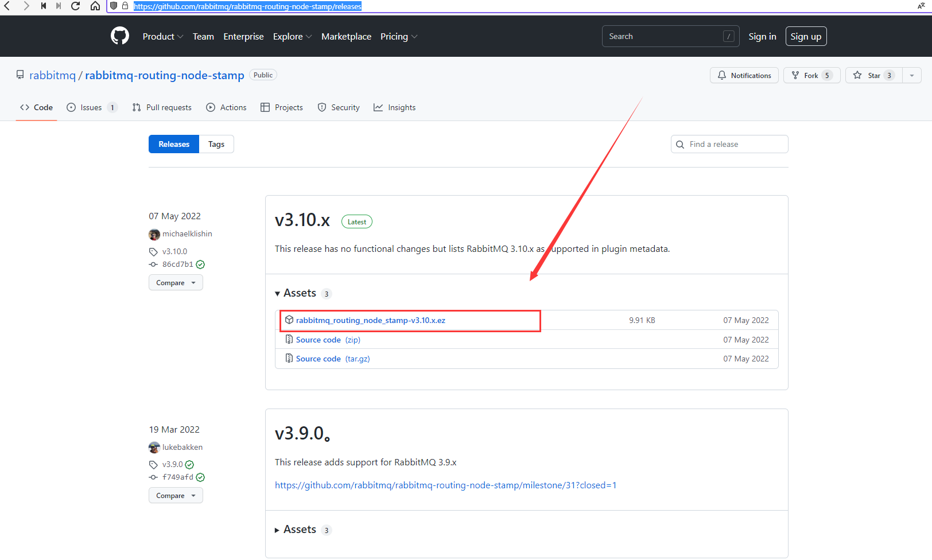
Task: Open the Star options dropdown arrow
Action: (912, 75)
